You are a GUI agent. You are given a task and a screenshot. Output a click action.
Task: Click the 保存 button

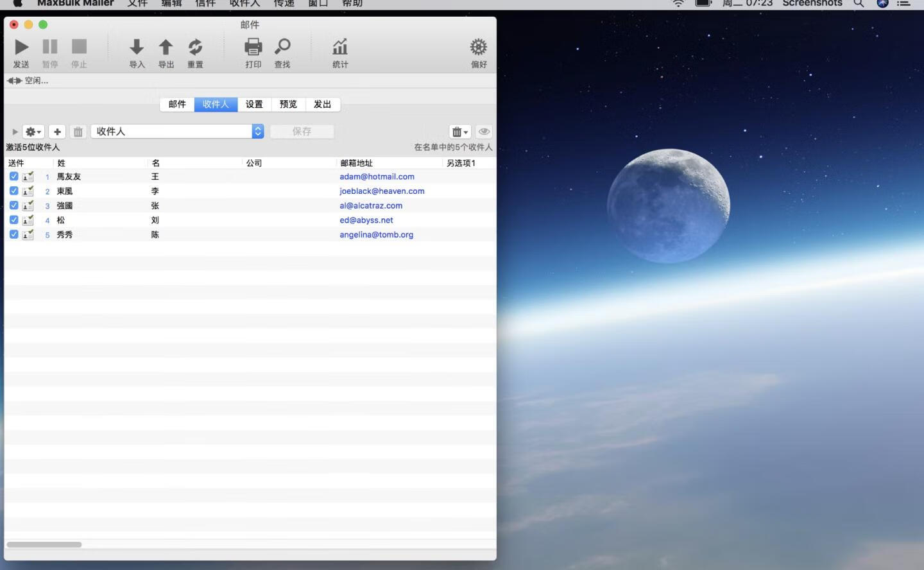(302, 132)
